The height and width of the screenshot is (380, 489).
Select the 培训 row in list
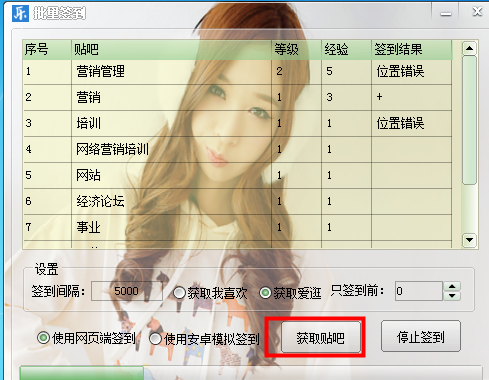237,123
